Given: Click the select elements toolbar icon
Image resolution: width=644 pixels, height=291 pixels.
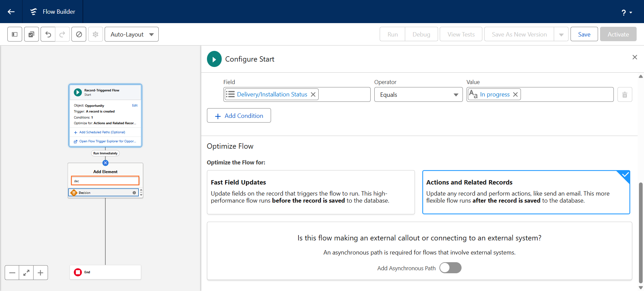Looking at the screenshot, I should (x=32, y=34).
